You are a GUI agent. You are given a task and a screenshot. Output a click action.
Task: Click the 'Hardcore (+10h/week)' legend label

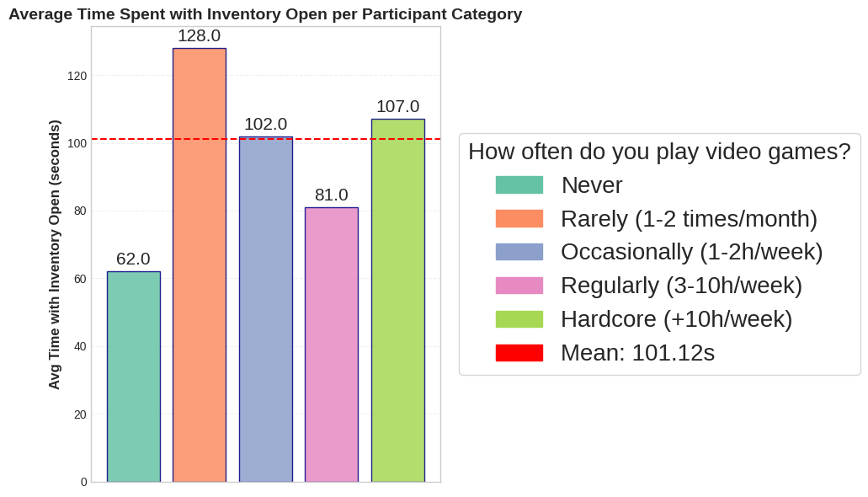click(676, 319)
